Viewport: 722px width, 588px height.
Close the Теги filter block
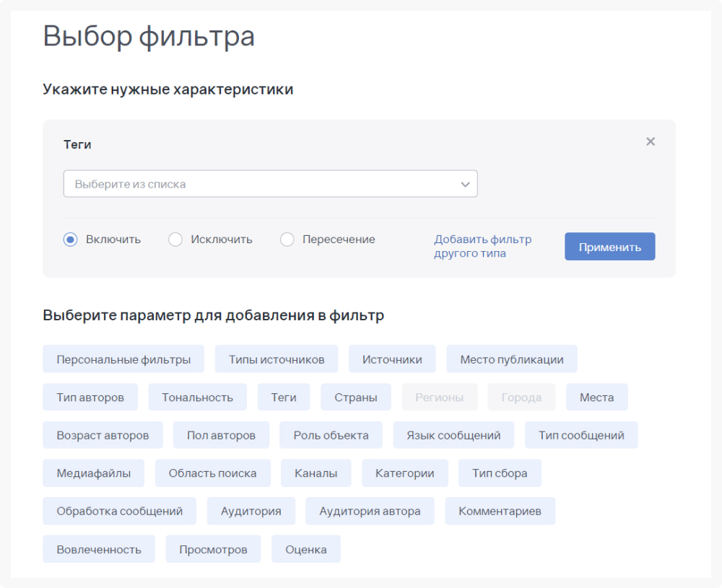[x=651, y=141]
